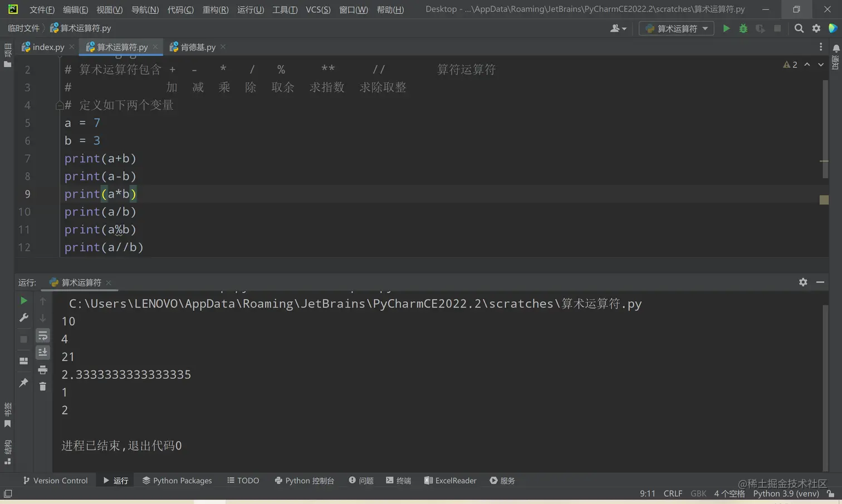
Task: Print the console output with the printer icon
Action: point(43,370)
